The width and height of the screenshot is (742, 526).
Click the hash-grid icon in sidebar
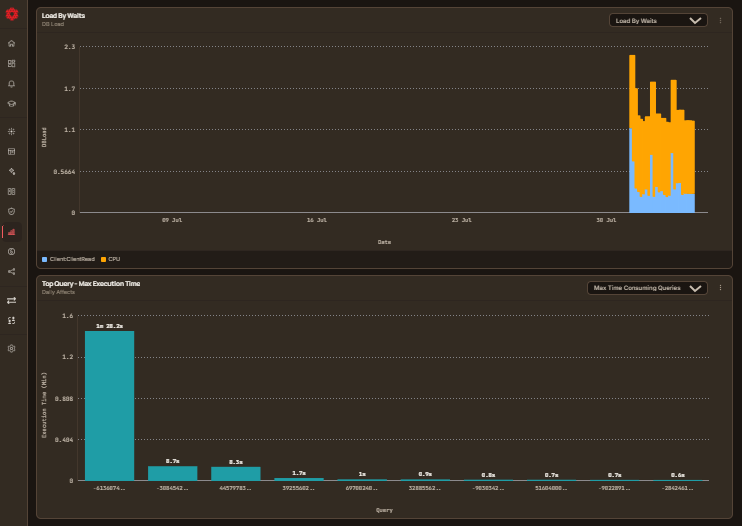(12, 132)
